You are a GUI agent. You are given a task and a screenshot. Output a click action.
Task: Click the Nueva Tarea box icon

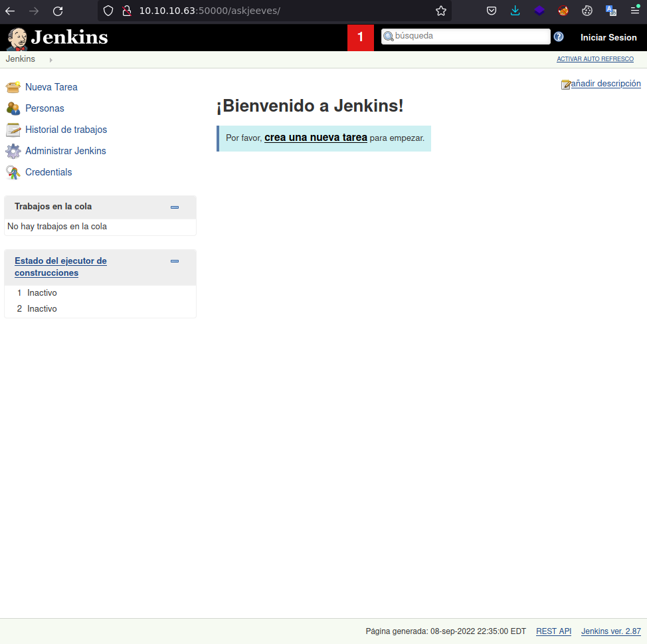(x=13, y=87)
